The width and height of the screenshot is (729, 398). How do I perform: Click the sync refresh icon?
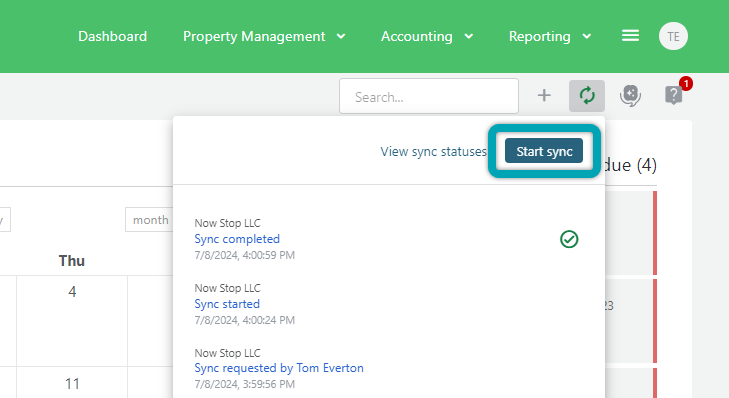click(x=587, y=96)
